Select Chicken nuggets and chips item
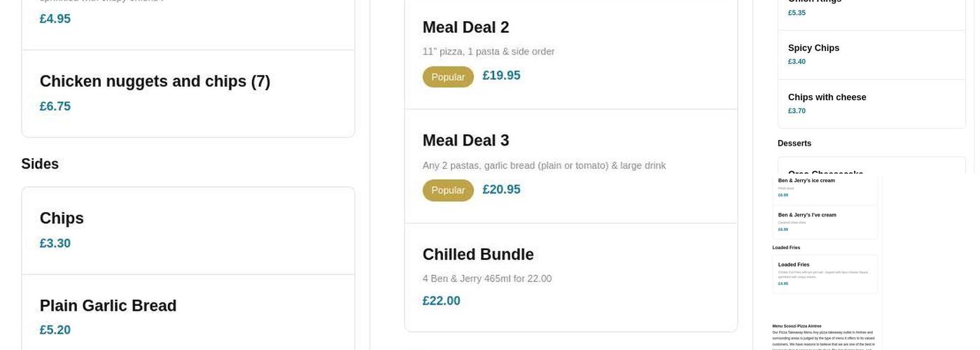The image size is (980, 350). (x=155, y=82)
